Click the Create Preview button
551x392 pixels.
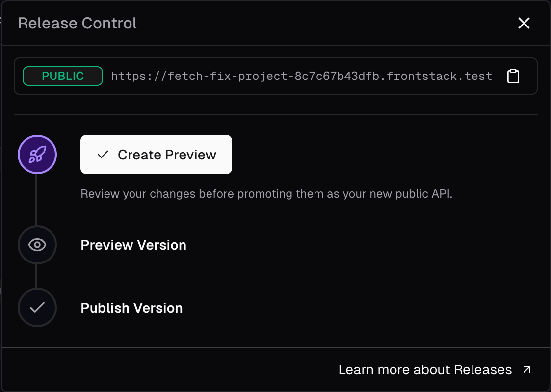pos(156,155)
